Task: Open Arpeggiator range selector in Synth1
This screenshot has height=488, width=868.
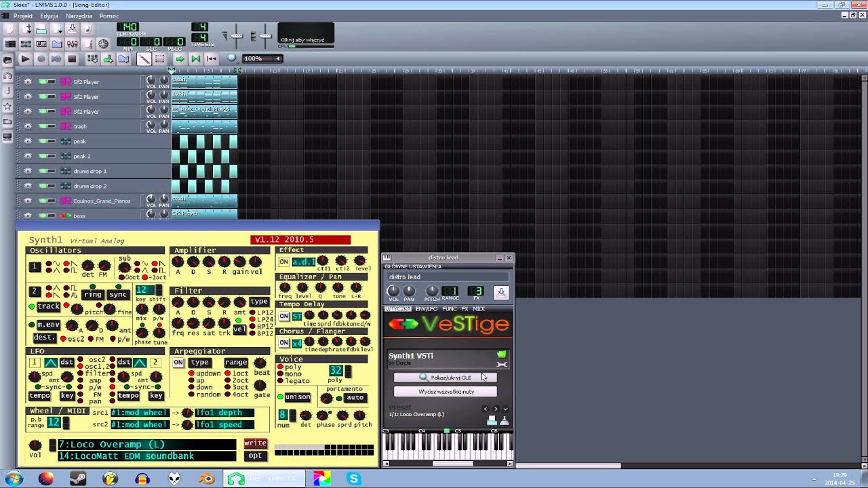Action: pos(236,363)
